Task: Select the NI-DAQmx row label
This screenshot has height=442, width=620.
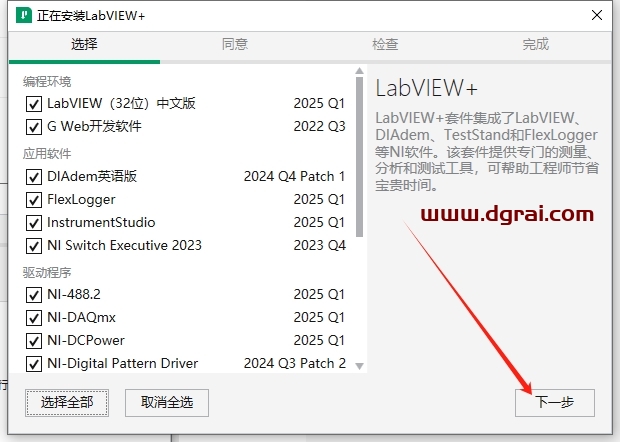Action: pyautogui.click(x=81, y=317)
